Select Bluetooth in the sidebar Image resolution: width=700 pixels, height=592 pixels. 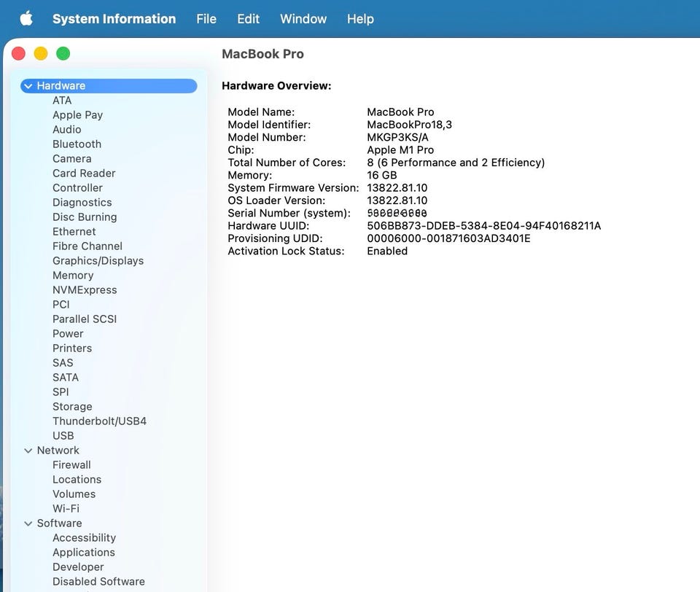[77, 144]
